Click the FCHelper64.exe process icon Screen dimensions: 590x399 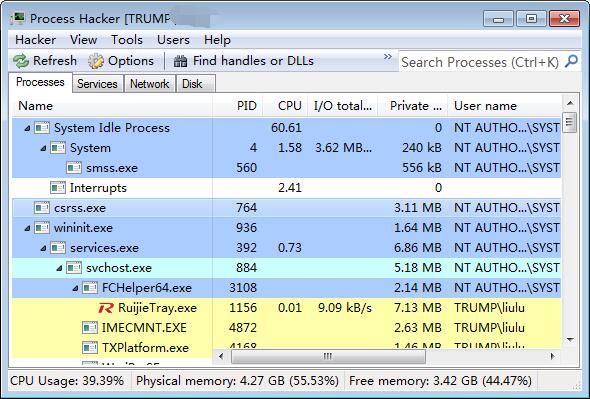90,288
